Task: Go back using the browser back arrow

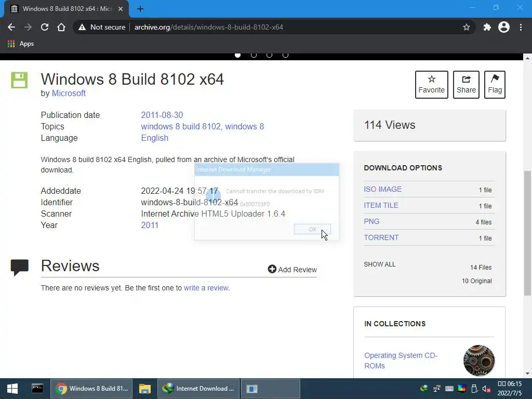Action: coord(11,27)
